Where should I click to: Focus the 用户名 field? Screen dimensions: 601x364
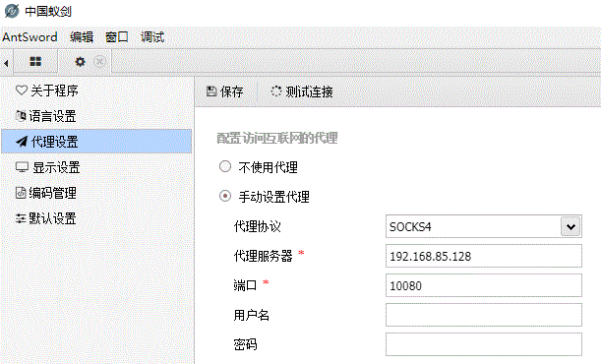coord(484,315)
